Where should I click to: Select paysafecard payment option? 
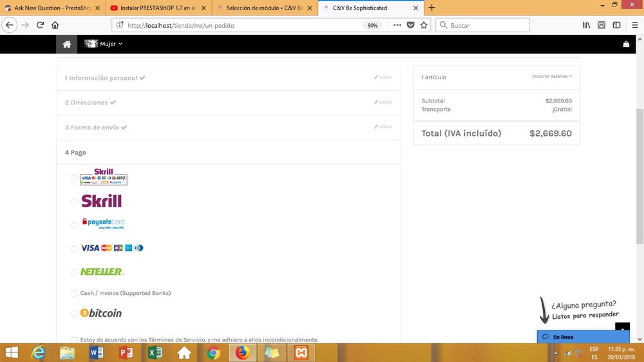(74, 225)
